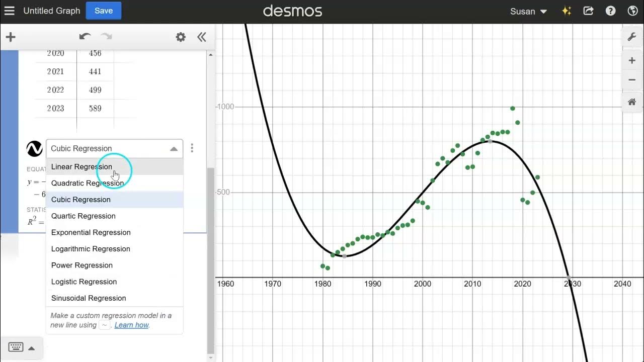Open graph settings with the wrench icon
644x362 pixels.
point(632,36)
